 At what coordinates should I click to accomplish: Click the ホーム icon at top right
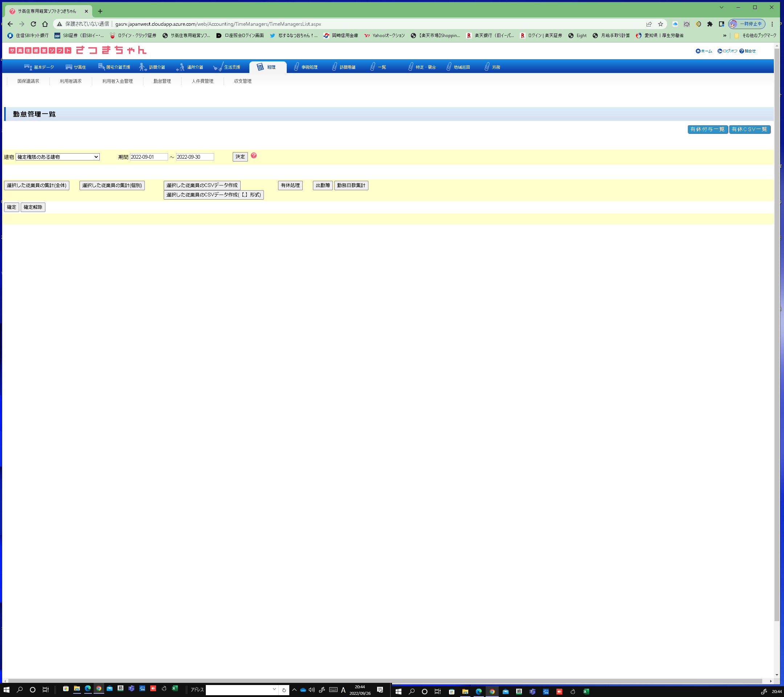[698, 51]
